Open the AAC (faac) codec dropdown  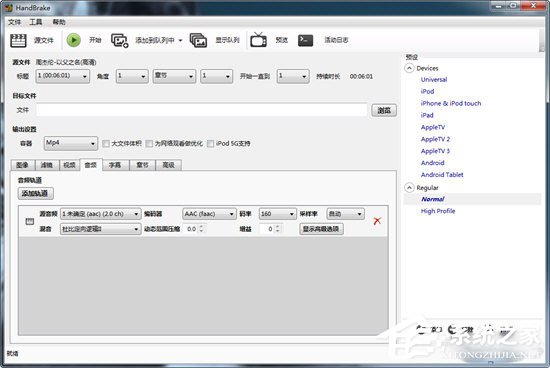pyautogui.click(x=209, y=214)
